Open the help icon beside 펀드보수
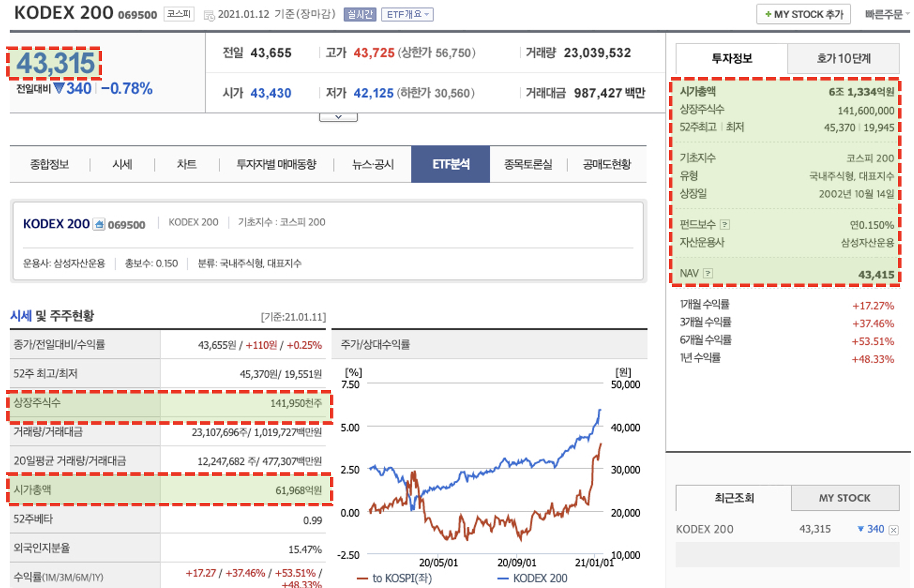Image resolution: width=914 pixels, height=588 pixels. coord(725,225)
